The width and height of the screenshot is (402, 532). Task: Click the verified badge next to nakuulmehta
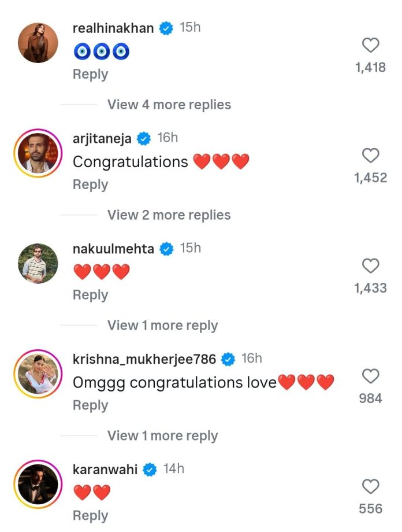(x=166, y=249)
